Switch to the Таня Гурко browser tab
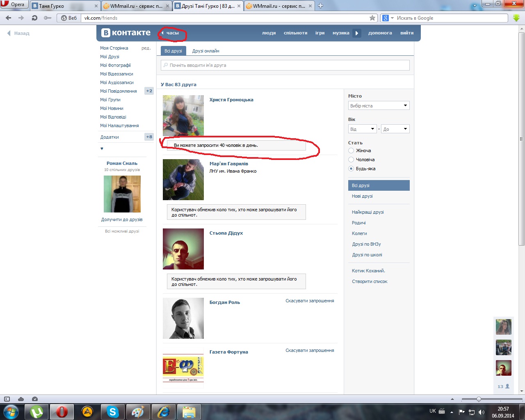The image size is (525, 420). click(65, 6)
